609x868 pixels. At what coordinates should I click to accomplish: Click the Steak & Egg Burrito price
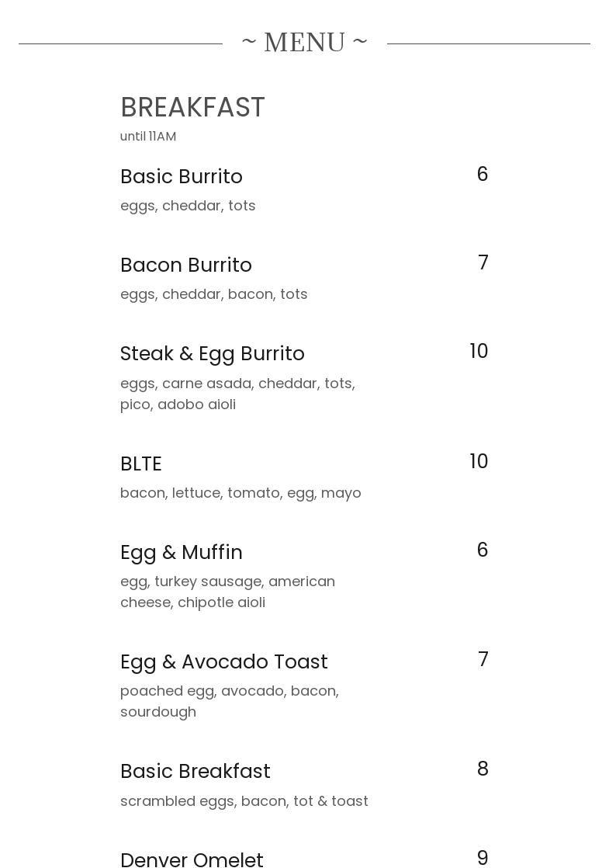click(479, 352)
